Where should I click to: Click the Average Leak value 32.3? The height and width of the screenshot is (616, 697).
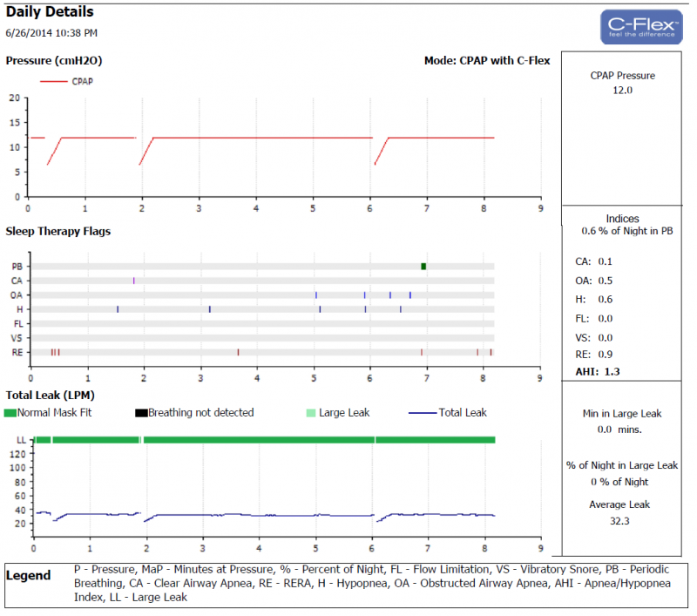(x=622, y=520)
